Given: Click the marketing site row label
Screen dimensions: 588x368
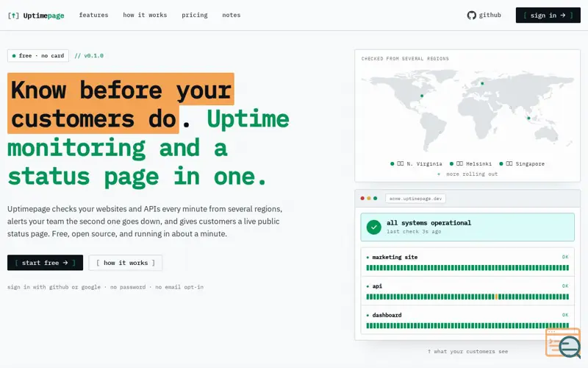Looking at the screenshot, I should 395,257.
